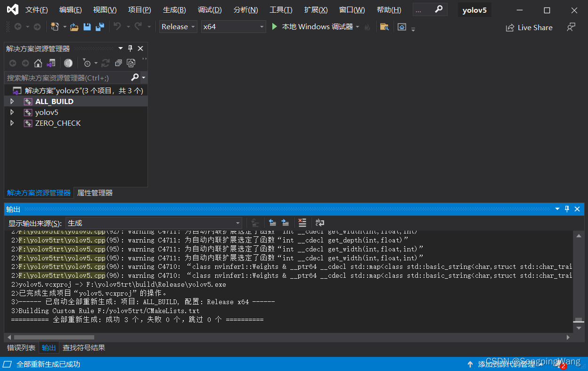Viewport: 588px width, 371px height.
Task: Open the 调试(D) menu
Action: point(210,10)
